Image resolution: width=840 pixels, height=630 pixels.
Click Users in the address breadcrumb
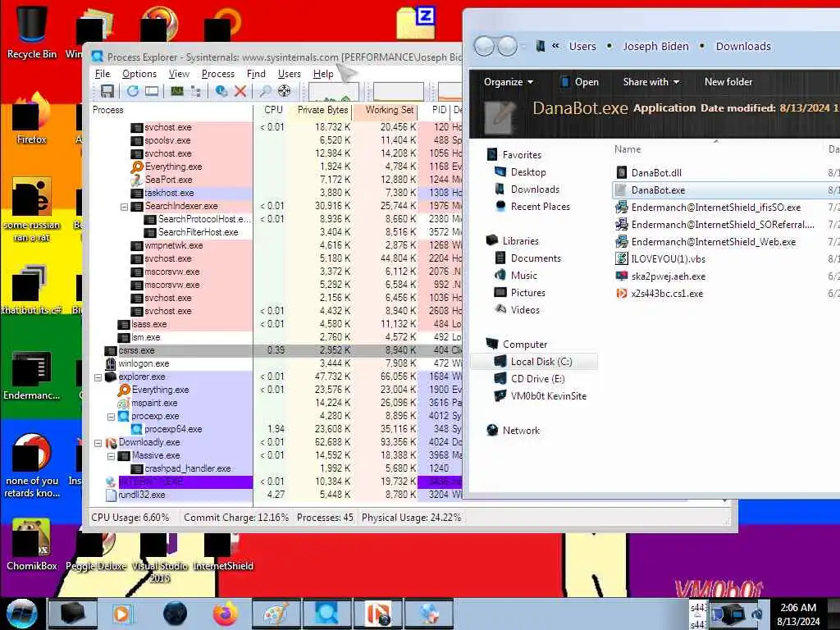click(582, 47)
